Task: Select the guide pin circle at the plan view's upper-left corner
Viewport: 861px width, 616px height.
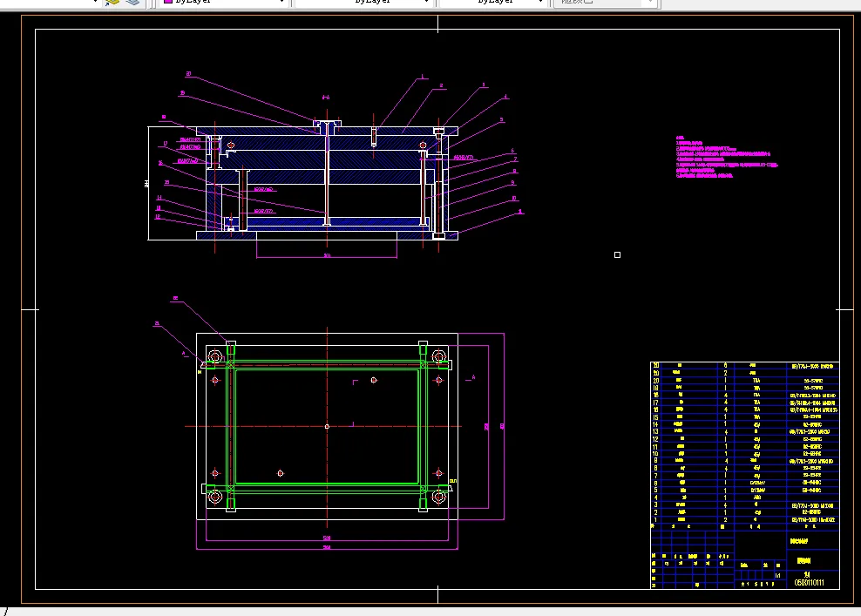Action: click(x=215, y=357)
